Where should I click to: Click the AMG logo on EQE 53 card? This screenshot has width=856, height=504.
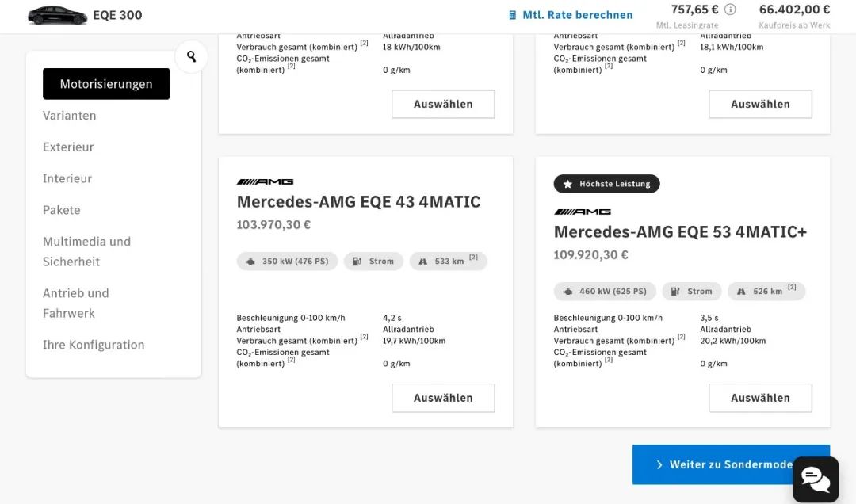click(x=582, y=212)
